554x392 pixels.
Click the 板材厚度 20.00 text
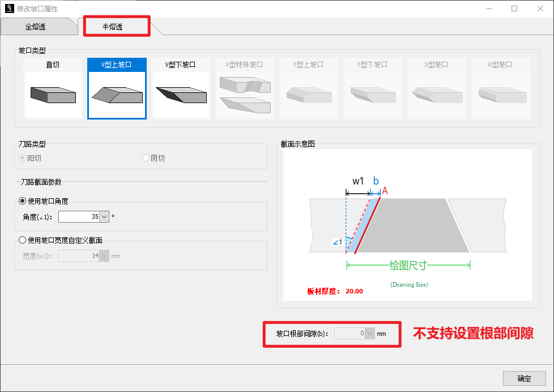pyautogui.click(x=335, y=291)
